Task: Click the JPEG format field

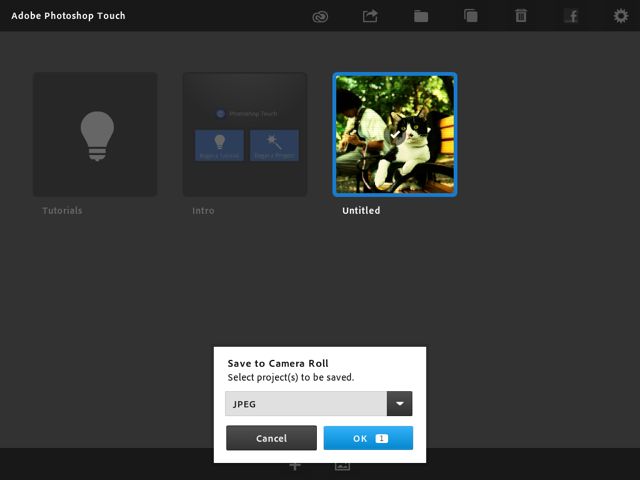Action: coord(306,404)
